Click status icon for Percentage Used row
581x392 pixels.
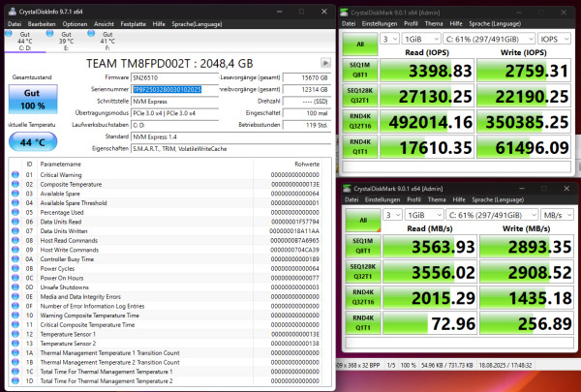tap(15, 212)
